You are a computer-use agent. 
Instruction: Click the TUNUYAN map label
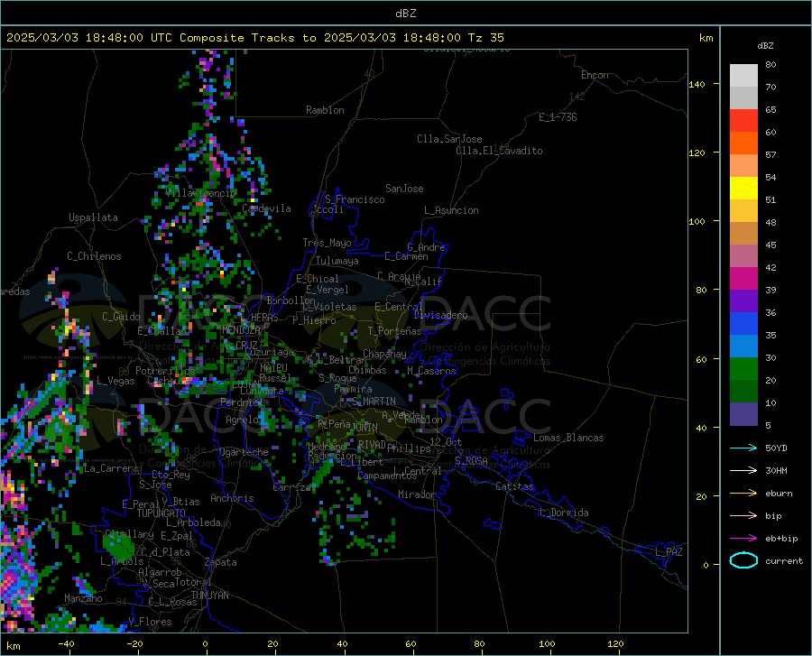tap(209, 596)
